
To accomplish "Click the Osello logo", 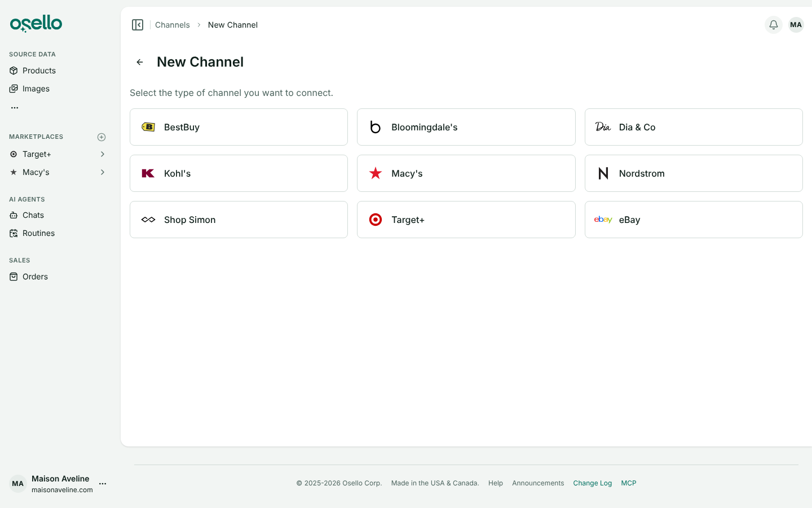I will pyautogui.click(x=36, y=24).
